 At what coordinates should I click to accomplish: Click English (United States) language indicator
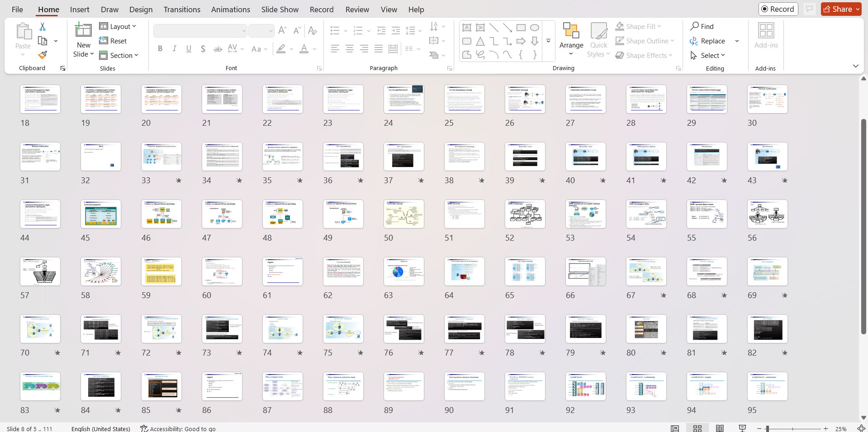[100, 428]
